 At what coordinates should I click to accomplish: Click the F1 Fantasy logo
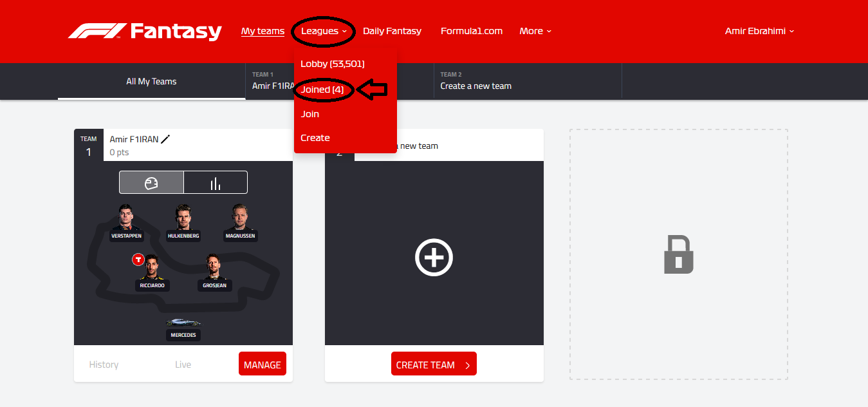(145, 31)
